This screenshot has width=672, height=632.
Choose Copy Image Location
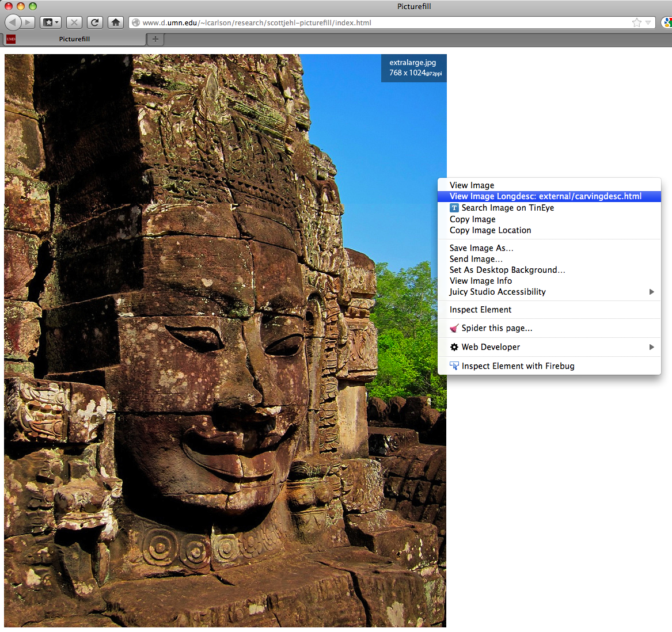coord(490,230)
